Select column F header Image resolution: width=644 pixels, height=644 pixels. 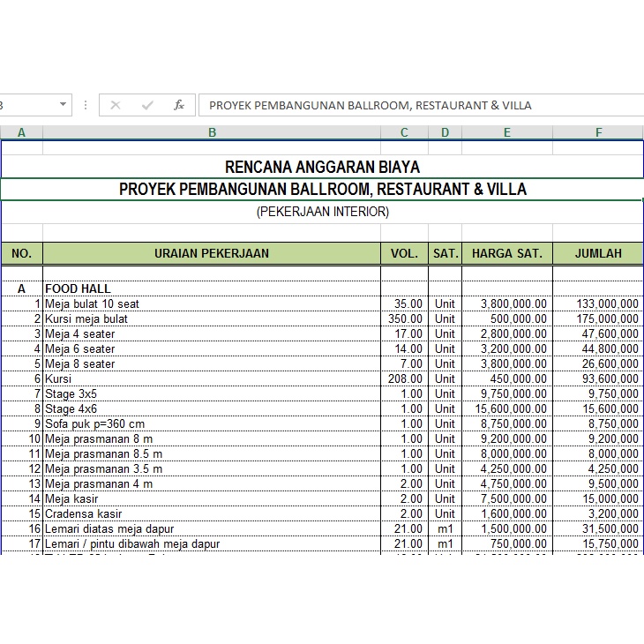pos(598,132)
